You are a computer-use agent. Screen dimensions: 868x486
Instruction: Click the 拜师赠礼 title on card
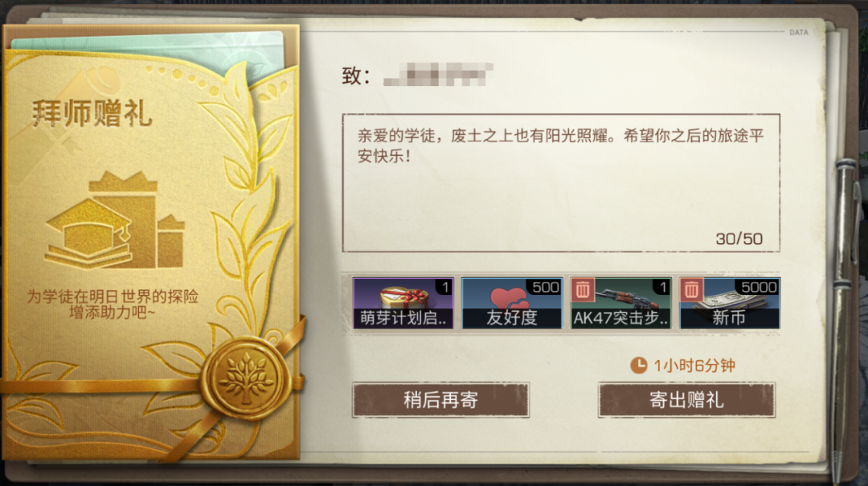[92, 113]
